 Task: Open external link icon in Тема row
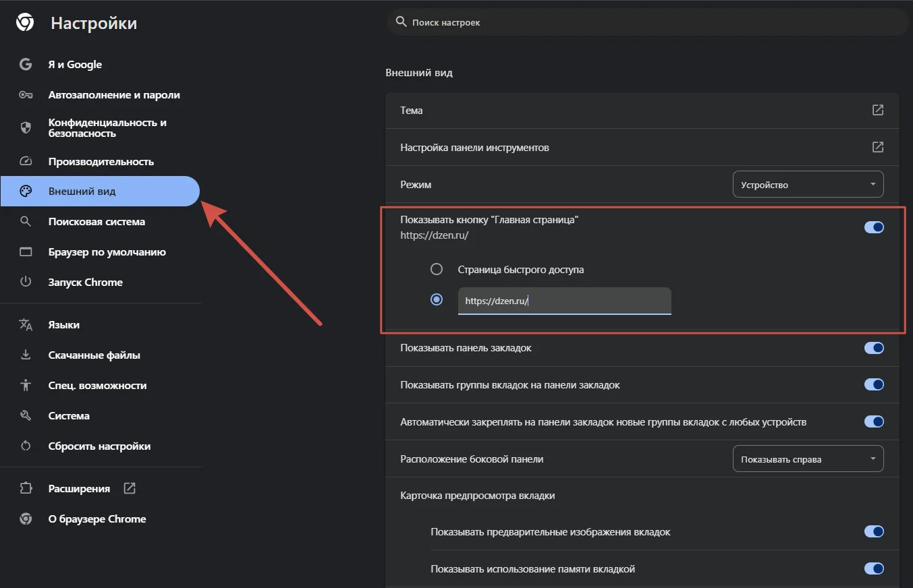(878, 110)
